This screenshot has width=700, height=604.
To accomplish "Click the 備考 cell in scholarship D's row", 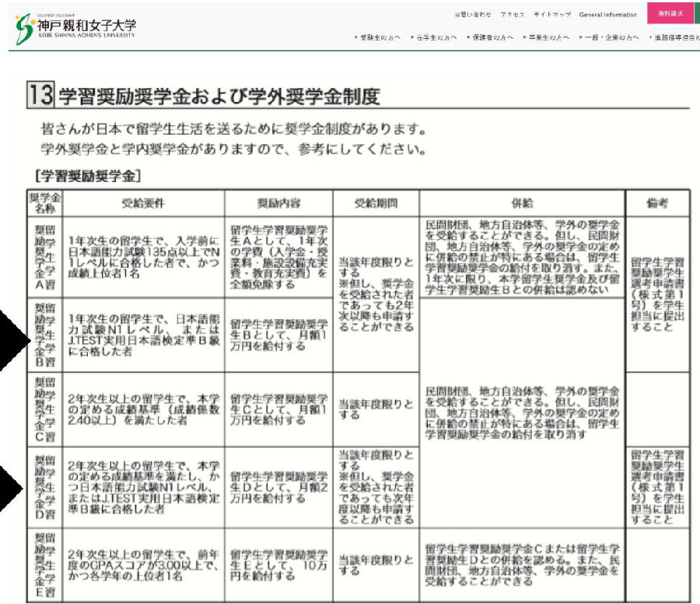I will click(x=657, y=487).
